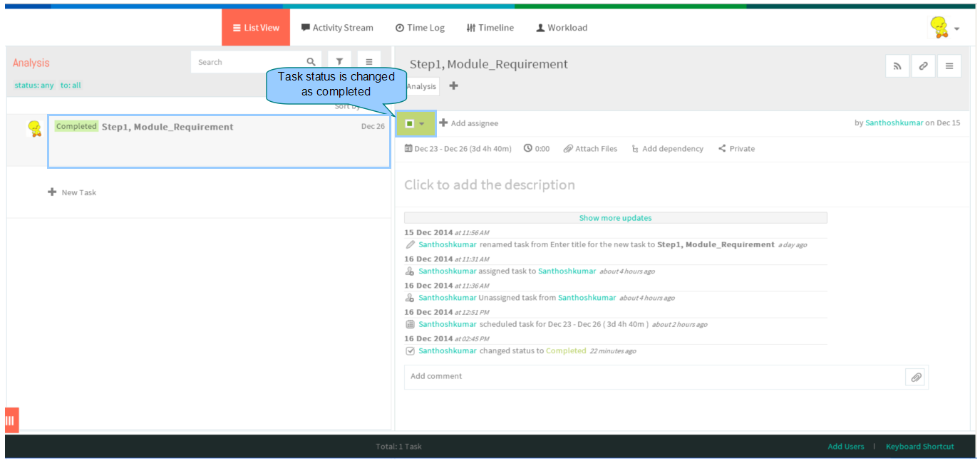Viewport: 980px width, 463px height.
Task: Add a New Task
Action: [72, 192]
